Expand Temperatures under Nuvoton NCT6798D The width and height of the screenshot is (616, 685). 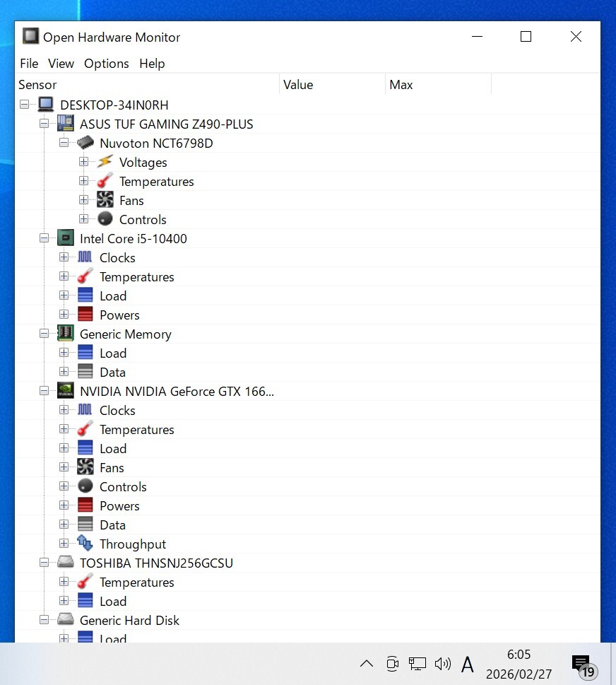coord(83,181)
